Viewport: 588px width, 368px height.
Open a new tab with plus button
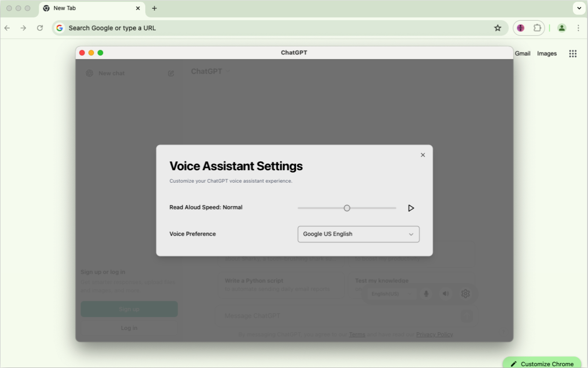[x=154, y=8]
